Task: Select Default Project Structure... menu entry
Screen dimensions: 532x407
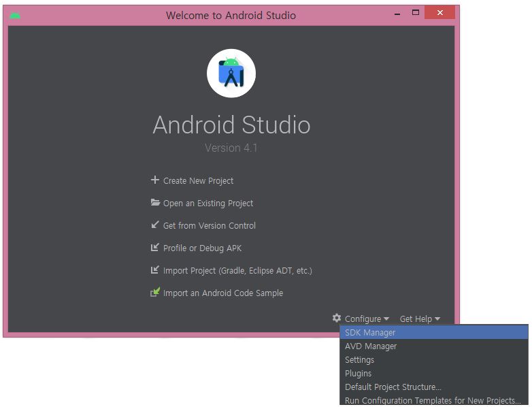Action: [434, 387]
